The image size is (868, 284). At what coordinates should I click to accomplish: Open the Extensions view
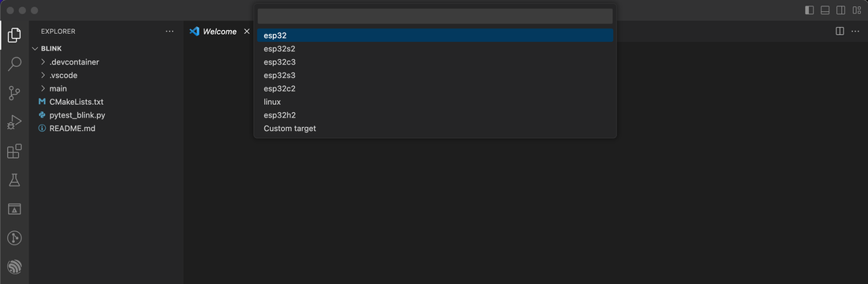coord(14,151)
